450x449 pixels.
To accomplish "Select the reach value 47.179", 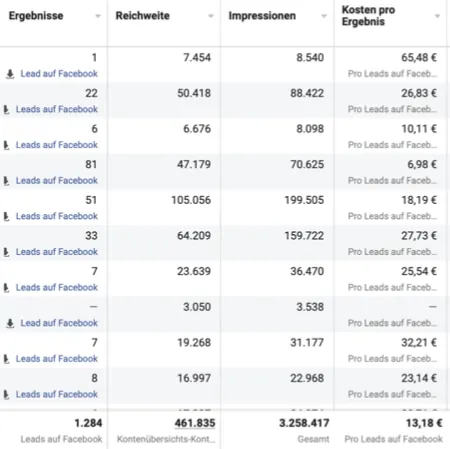I will [x=194, y=165].
